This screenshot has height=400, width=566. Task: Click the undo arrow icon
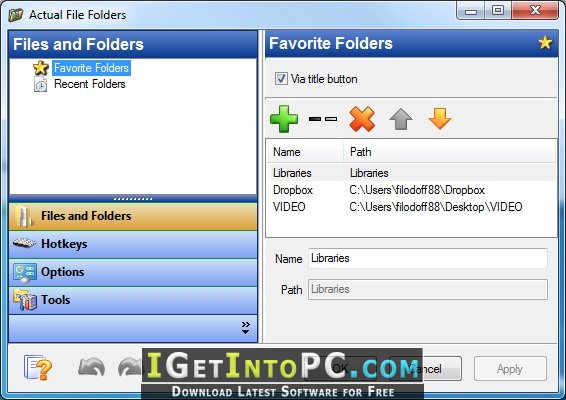tap(92, 367)
